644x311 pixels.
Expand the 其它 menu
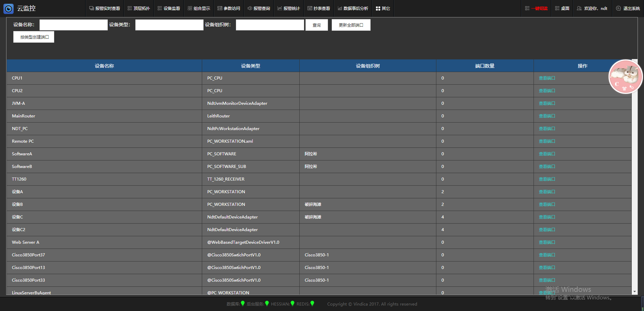point(383,9)
